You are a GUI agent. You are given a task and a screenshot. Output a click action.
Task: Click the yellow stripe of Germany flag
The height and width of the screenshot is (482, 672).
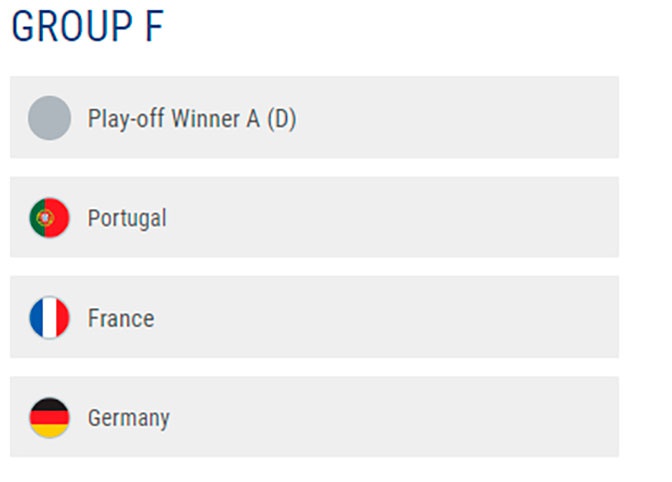pyautogui.click(x=49, y=431)
